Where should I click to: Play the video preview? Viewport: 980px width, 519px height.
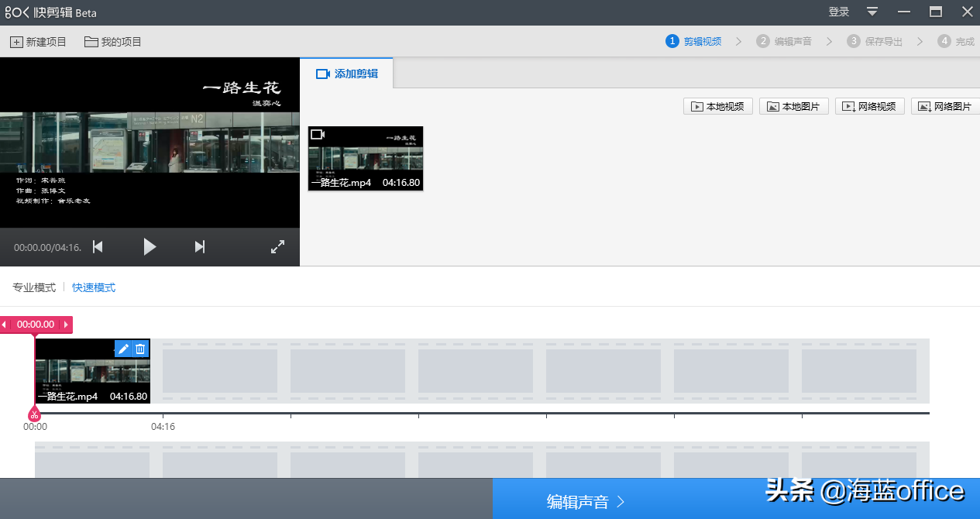coord(150,247)
